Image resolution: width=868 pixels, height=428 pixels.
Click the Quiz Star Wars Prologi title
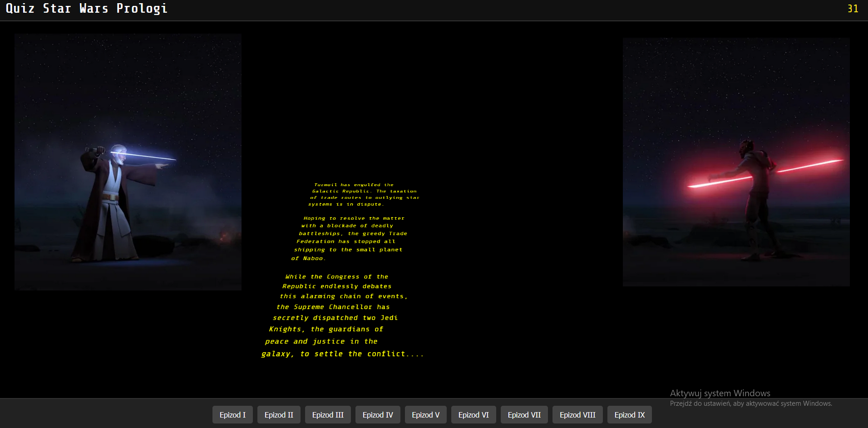click(x=86, y=9)
